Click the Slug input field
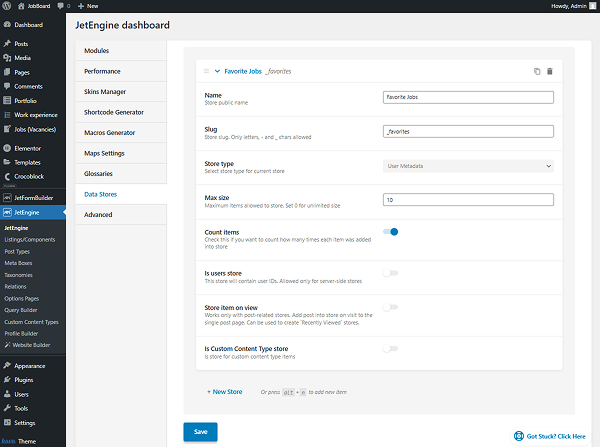The height and width of the screenshot is (447, 600). coord(468,131)
